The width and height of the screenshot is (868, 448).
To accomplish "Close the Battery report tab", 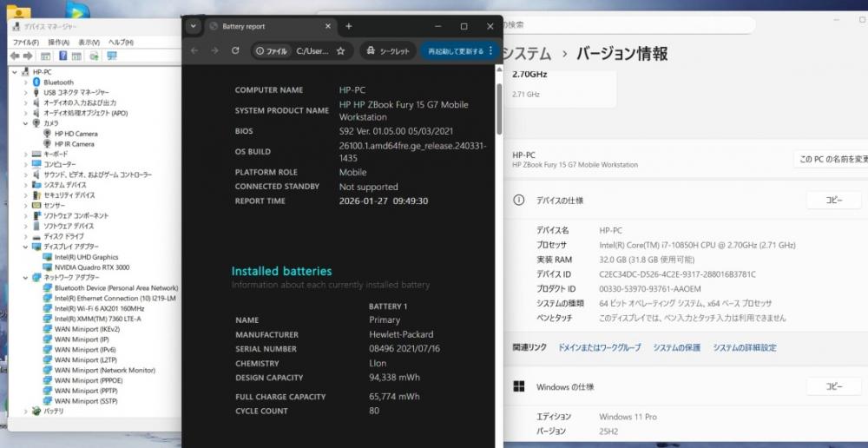I will pos(328,26).
